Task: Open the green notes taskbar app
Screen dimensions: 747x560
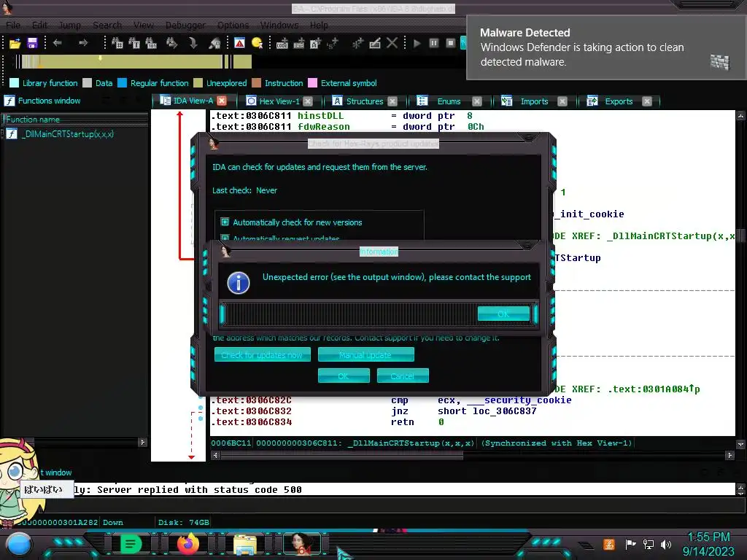Action: [x=131, y=544]
